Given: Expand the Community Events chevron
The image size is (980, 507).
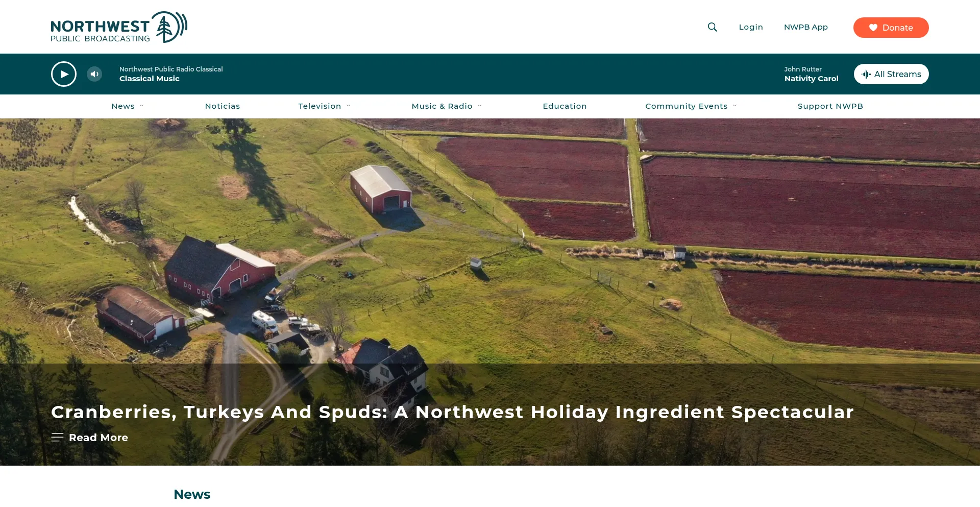Looking at the screenshot, I should coord(735,106).
